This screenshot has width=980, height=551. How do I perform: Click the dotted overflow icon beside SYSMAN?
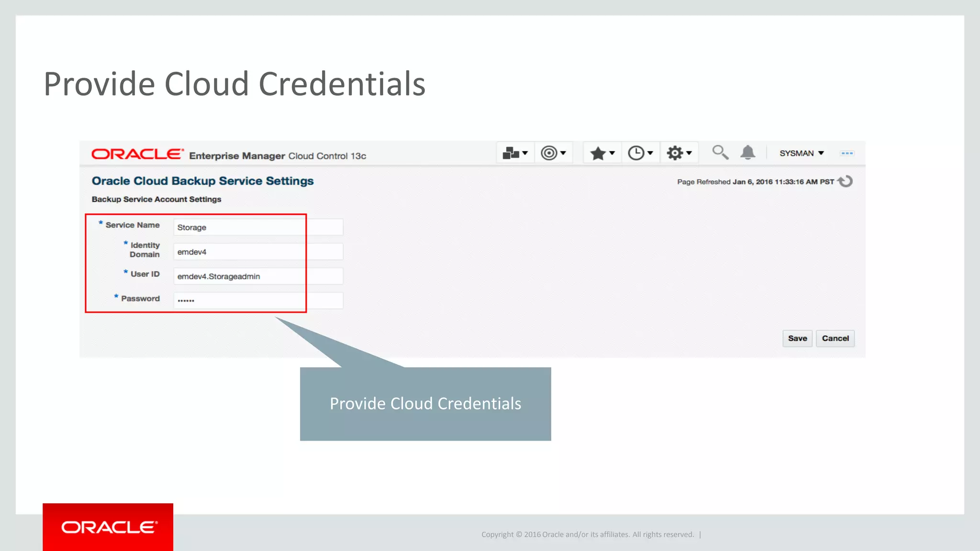(x=847, y=153)
